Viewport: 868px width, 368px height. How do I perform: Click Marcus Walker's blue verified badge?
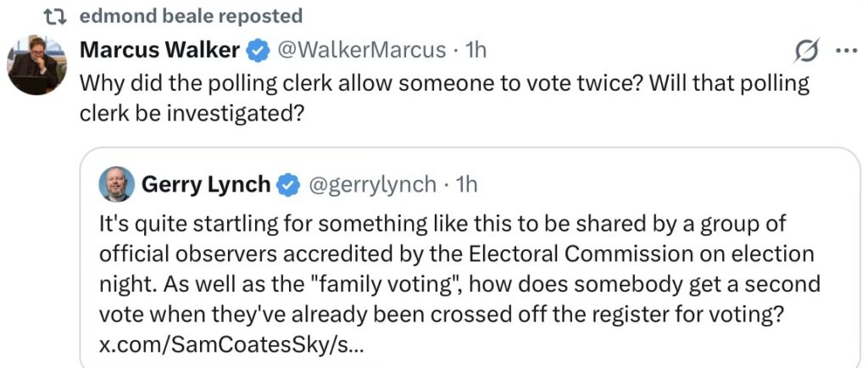pyautogui.click(x=257, y=51)
